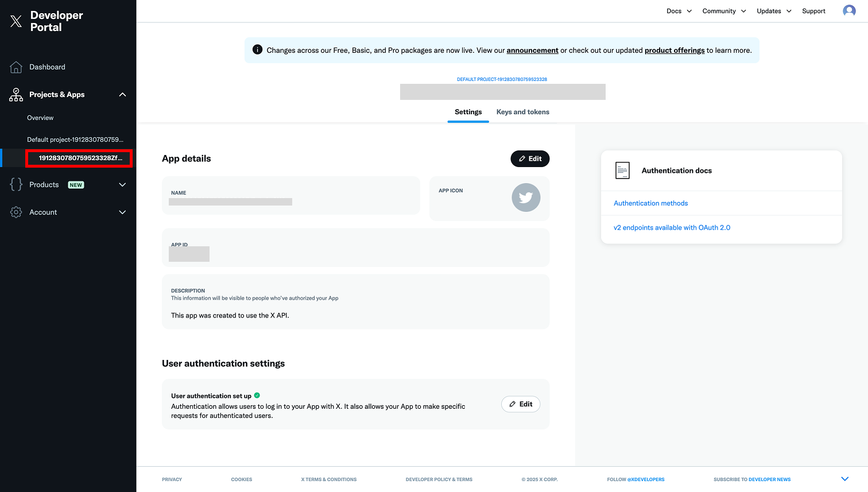Click the © 2025 X Corp. footer text
This screenshot has width=868, height=492.
tap(540, 479)
